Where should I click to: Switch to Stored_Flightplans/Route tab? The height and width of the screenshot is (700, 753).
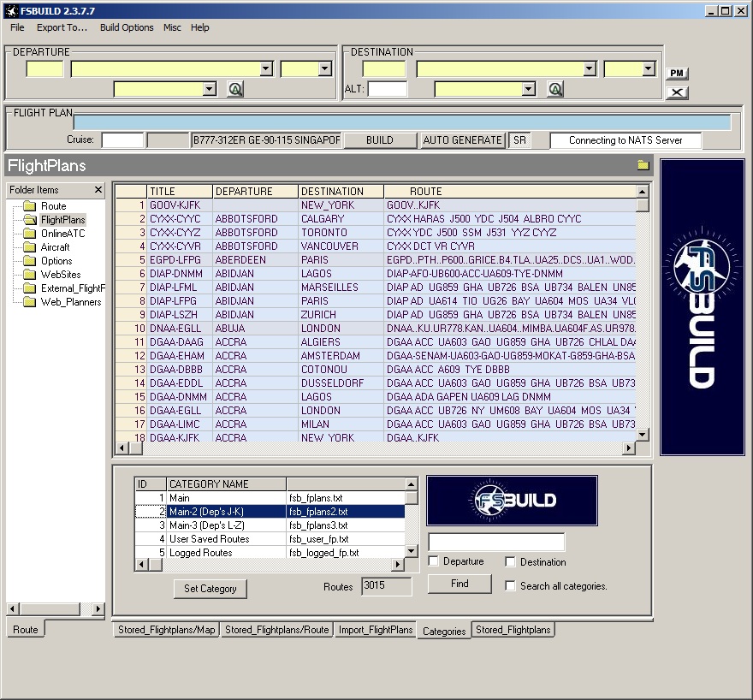click(x=277, y=630)
